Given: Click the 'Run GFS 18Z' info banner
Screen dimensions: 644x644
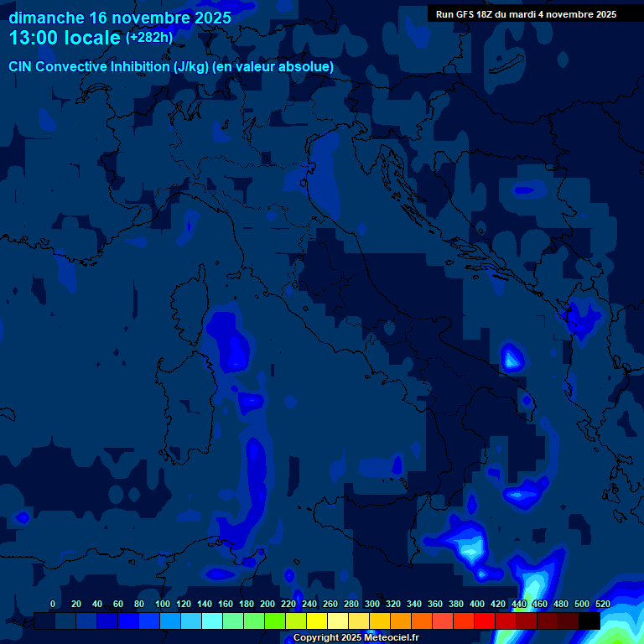Looking at the screenshot, I should [526, 14].
